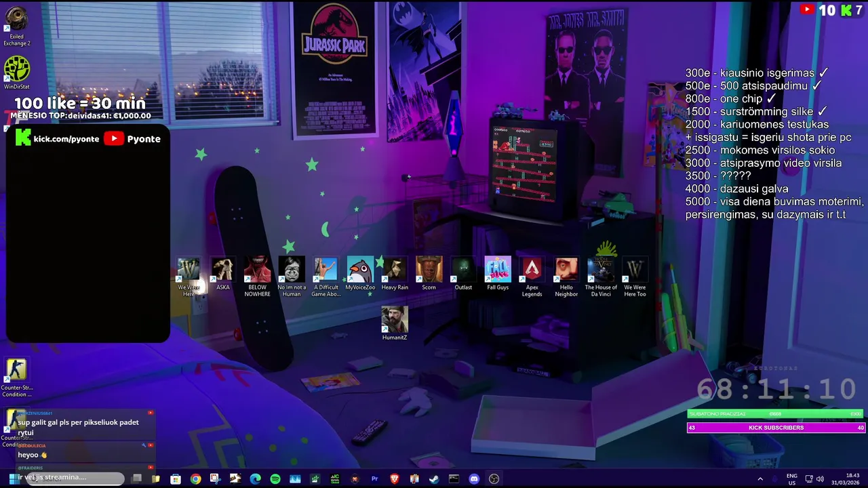Screen dimensions: 868x488
Task: Open the Exiled Exchange 2 desktop shortcut
Action: point(16,27)
